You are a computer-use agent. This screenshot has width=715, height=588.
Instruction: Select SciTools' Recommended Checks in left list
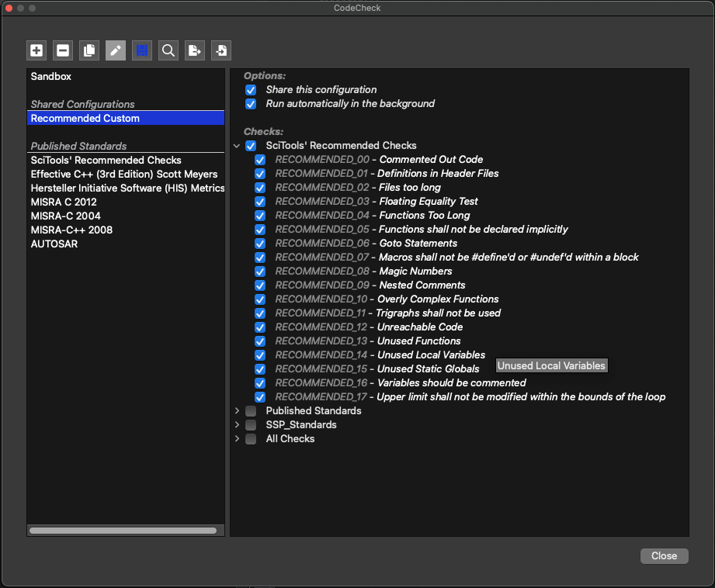click(126, 161)
